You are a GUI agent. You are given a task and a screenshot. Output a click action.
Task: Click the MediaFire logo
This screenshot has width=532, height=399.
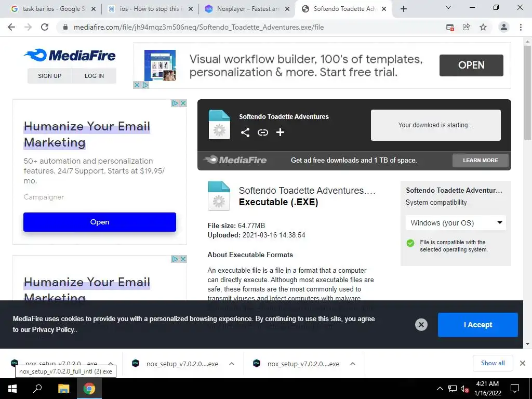pos(70,55)
